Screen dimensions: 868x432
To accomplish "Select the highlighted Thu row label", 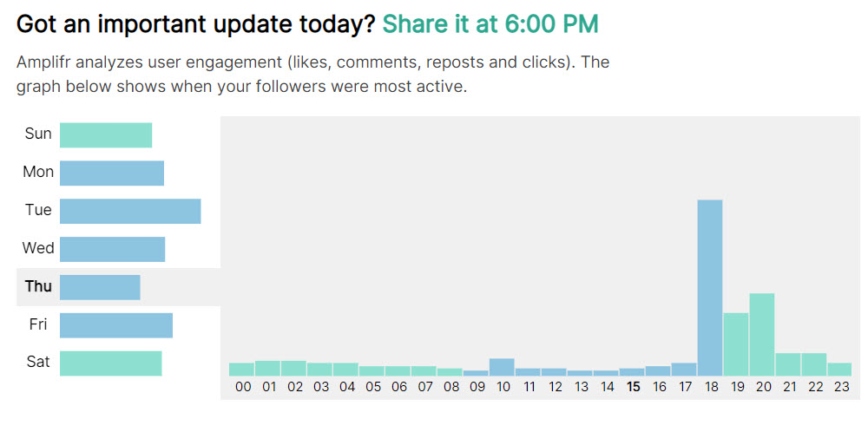I will [x=38, y=287].
